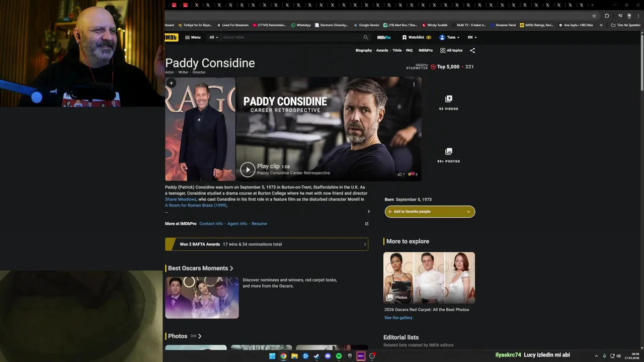Screen dimensions: 644x362
Task: Open Epic Games launcher in taskbar
Action: (350, 356)
